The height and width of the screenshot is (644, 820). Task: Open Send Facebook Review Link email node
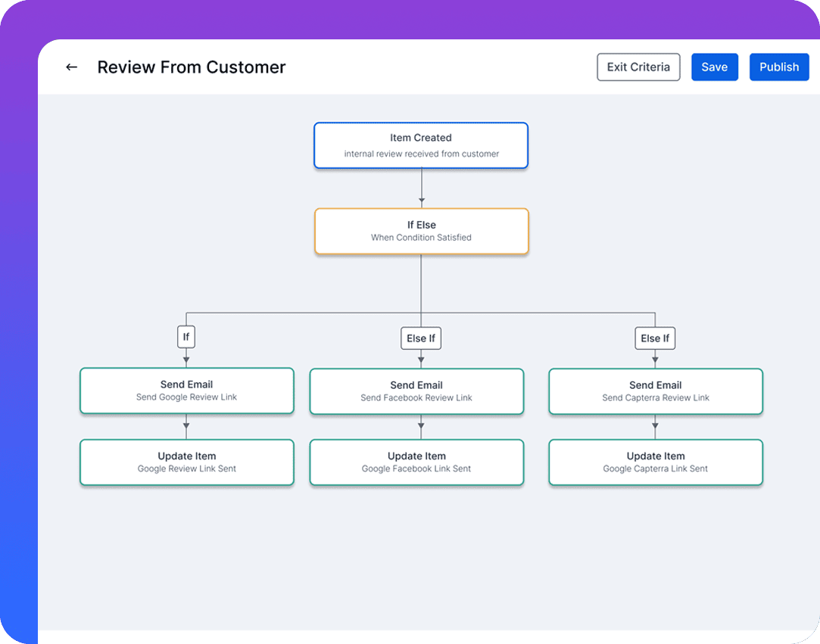(x=416, y=391)
